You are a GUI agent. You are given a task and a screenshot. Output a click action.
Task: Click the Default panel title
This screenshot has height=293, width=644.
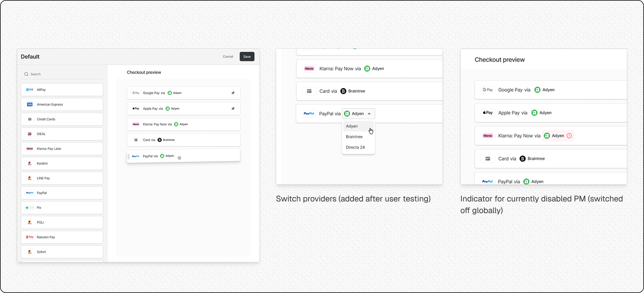30,57
